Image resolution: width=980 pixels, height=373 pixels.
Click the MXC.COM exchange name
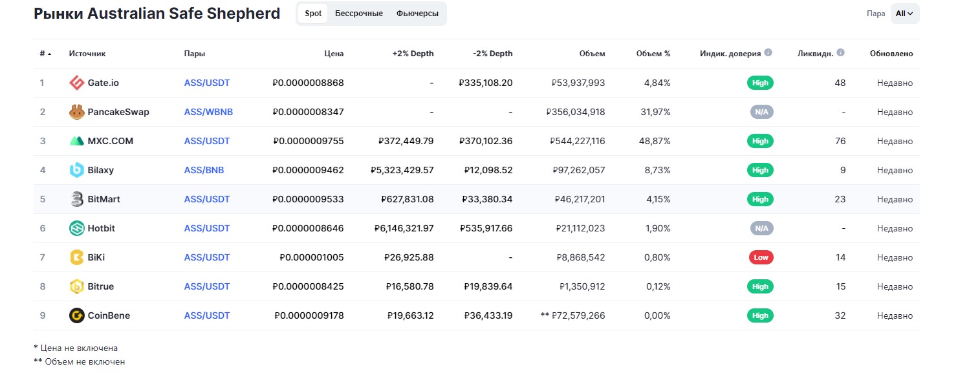point(111,141)
